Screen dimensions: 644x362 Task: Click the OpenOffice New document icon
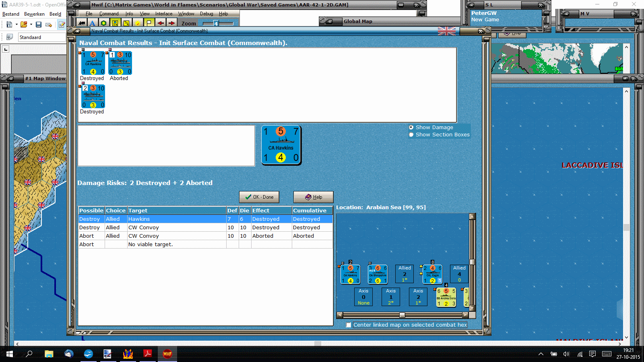9,25
